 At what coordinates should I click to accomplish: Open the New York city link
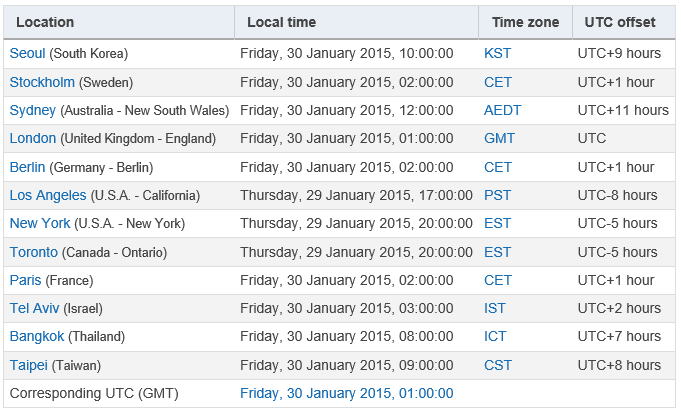click(40, 223)
